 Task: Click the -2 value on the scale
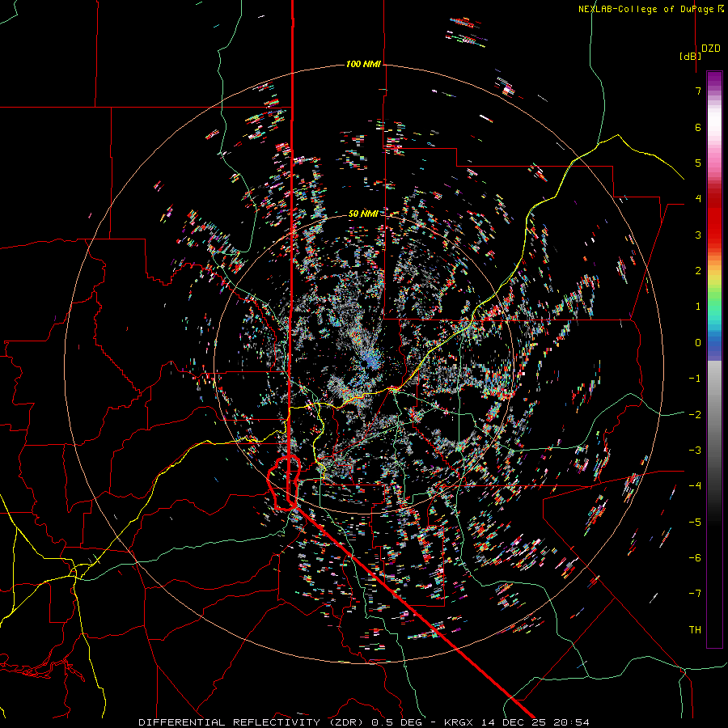click(x=695, y=415)
